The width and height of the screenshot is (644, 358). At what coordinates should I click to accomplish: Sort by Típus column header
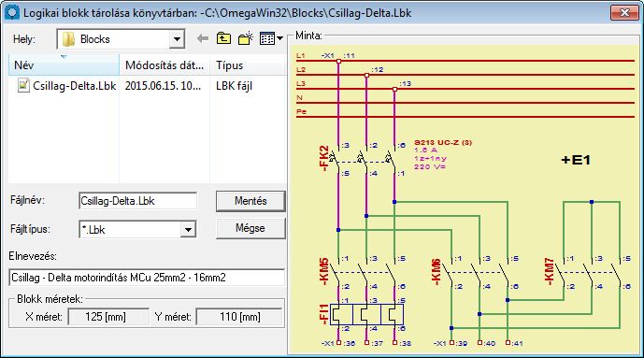[248, 65]
